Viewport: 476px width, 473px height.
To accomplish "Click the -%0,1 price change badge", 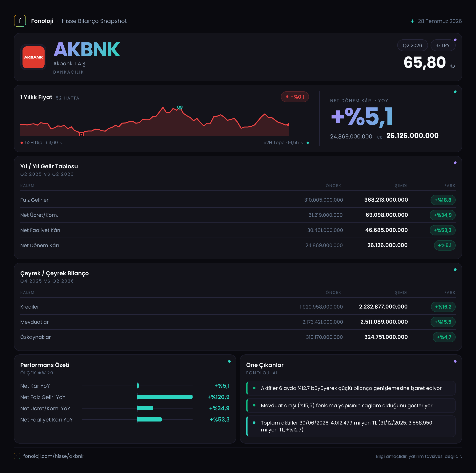I will [x=295, y=97].
